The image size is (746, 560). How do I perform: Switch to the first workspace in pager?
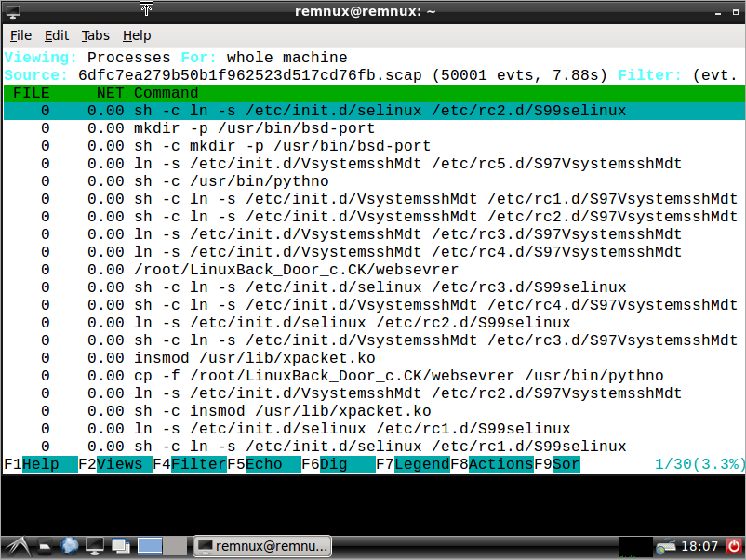(x=150, y=546)
